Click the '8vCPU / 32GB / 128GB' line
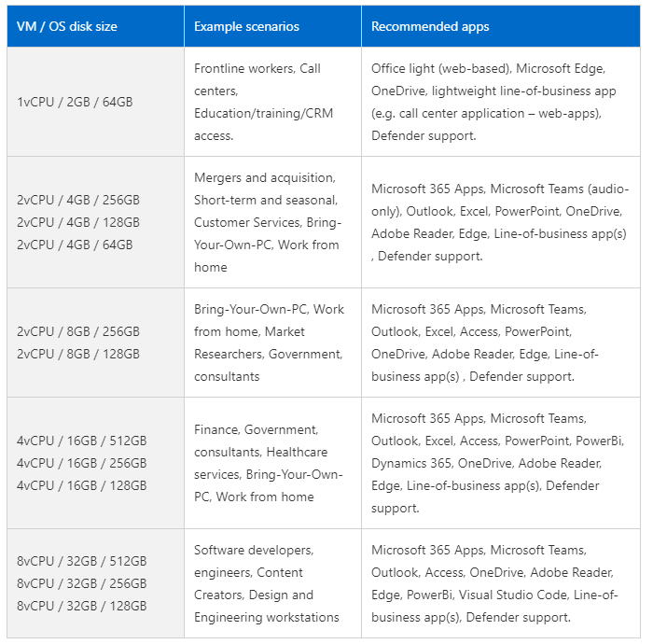 tap(82, 606)
